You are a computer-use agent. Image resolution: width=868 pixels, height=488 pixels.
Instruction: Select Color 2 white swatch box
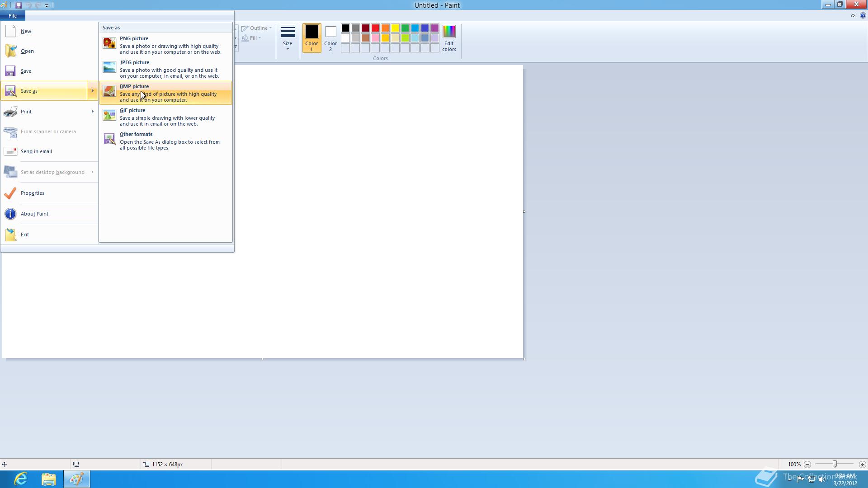[x=330, y=32]
